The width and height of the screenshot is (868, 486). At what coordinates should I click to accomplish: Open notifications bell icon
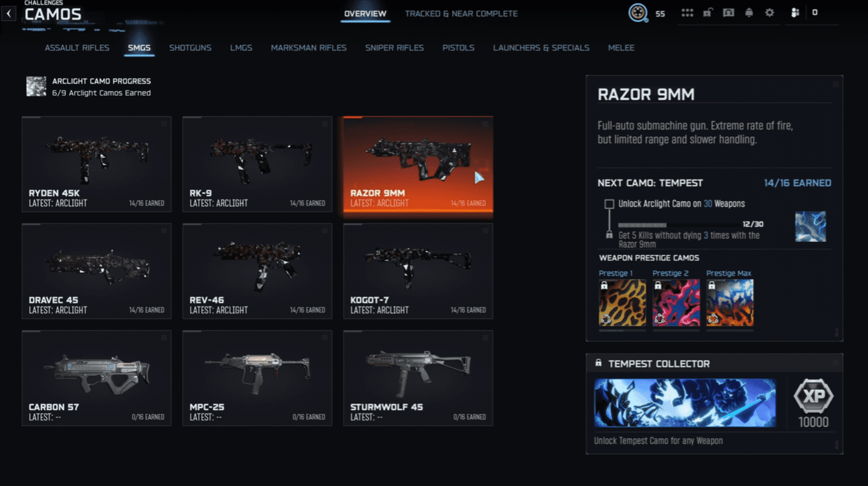coord(749,13)
